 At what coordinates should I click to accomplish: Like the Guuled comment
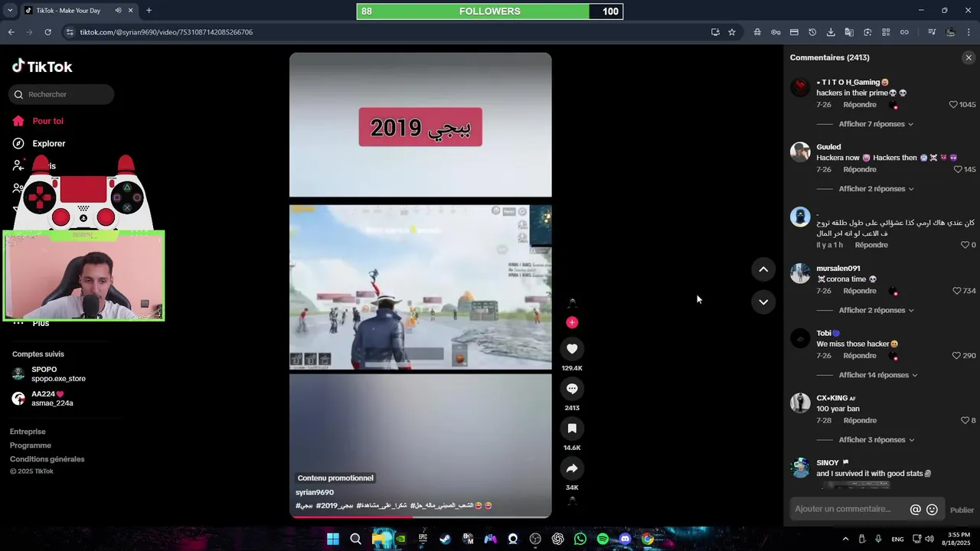coord(958,170)
